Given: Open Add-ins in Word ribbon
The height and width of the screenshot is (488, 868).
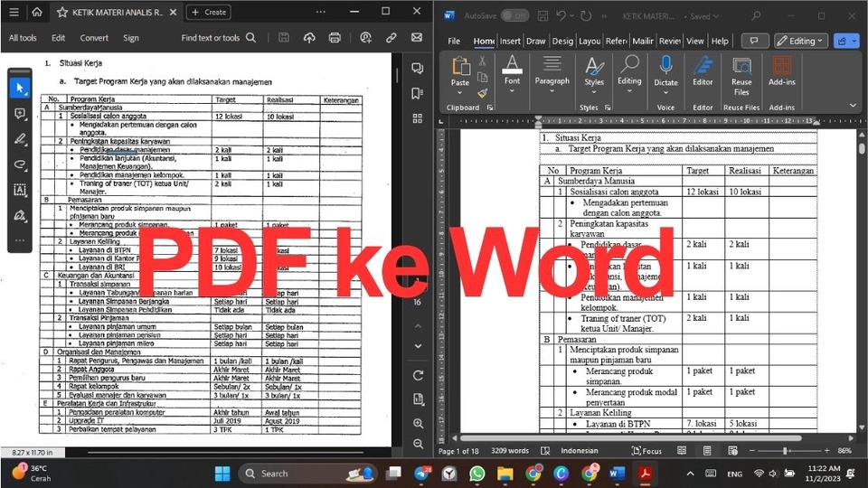Looking at the screenshot, I should (781, 65).
